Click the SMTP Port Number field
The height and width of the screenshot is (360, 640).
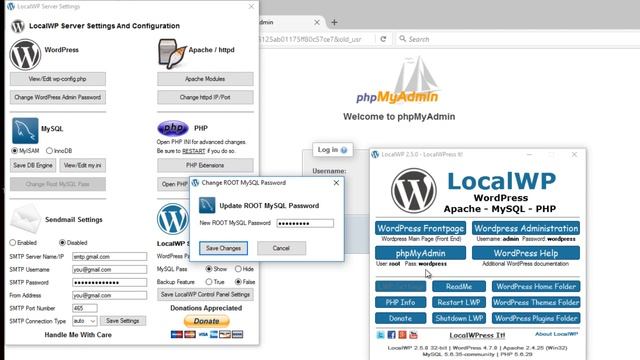point(85,308)
